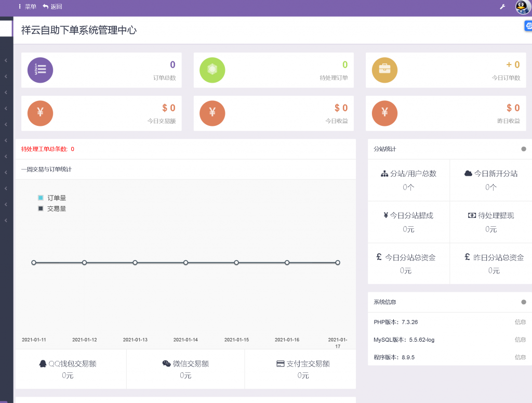Click the yellow briefcase icon next to 今日订单数
Viewport: 532px width, 403px height.
tap(384, 70)
